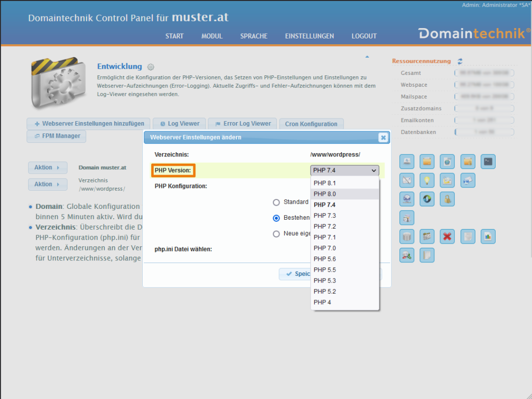Viewport: 532px width, 399px height.
Task: Open the Error Log Viewer
Action: pos(243,124)
